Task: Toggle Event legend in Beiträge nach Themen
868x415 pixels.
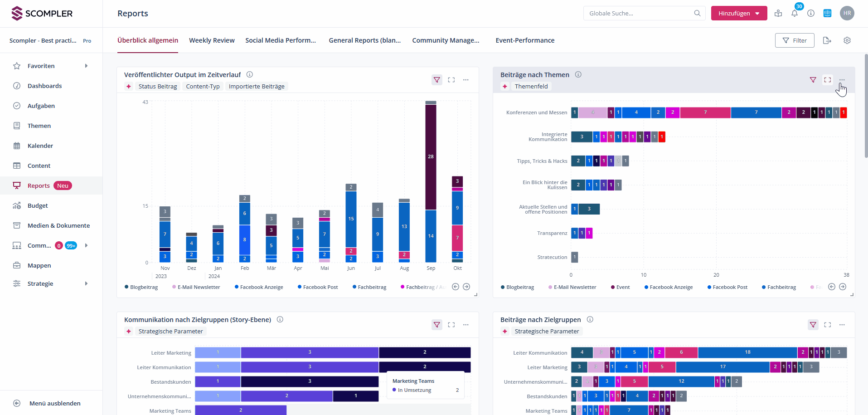Action: (x=621, y=287)
